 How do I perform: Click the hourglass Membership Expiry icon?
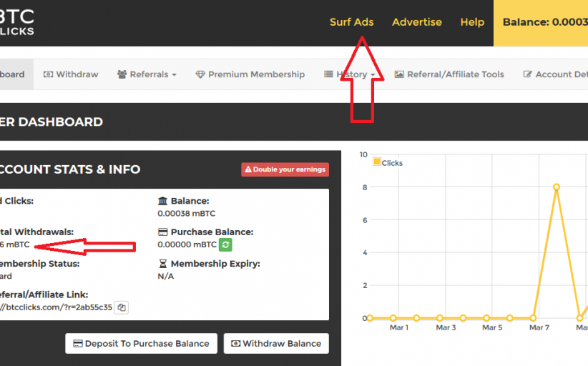162,264
